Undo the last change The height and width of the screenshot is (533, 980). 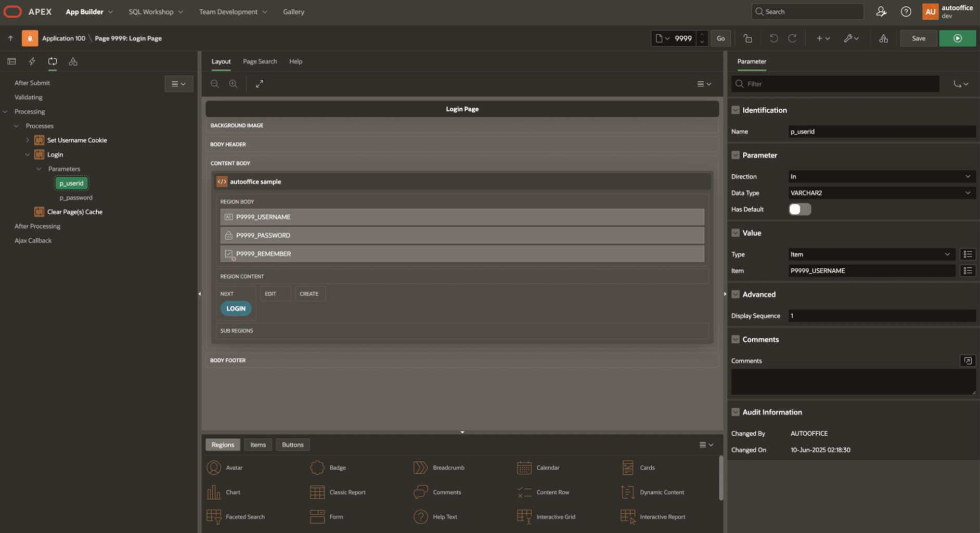(x=773, y=38)
